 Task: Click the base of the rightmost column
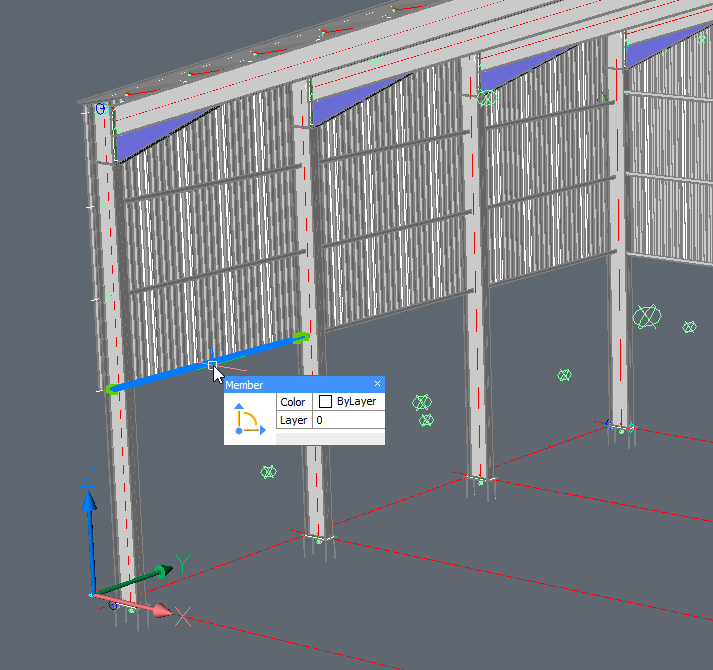tap(621, 427)
